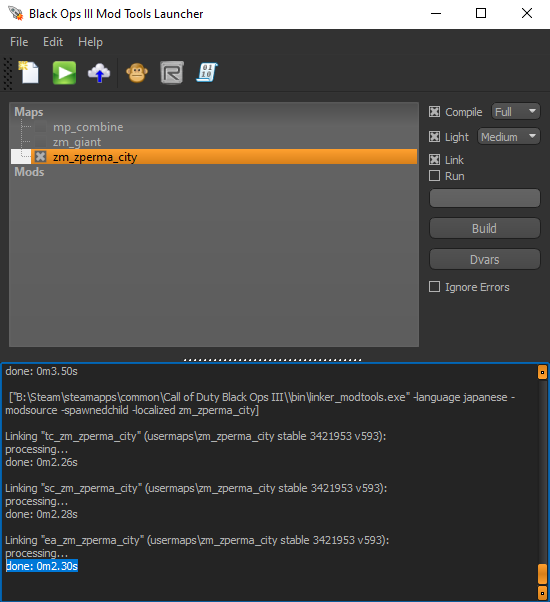The height and width of the screenshot is (602, 550).
Task: Enable the Run checkbox
Action: coord(434,176)
